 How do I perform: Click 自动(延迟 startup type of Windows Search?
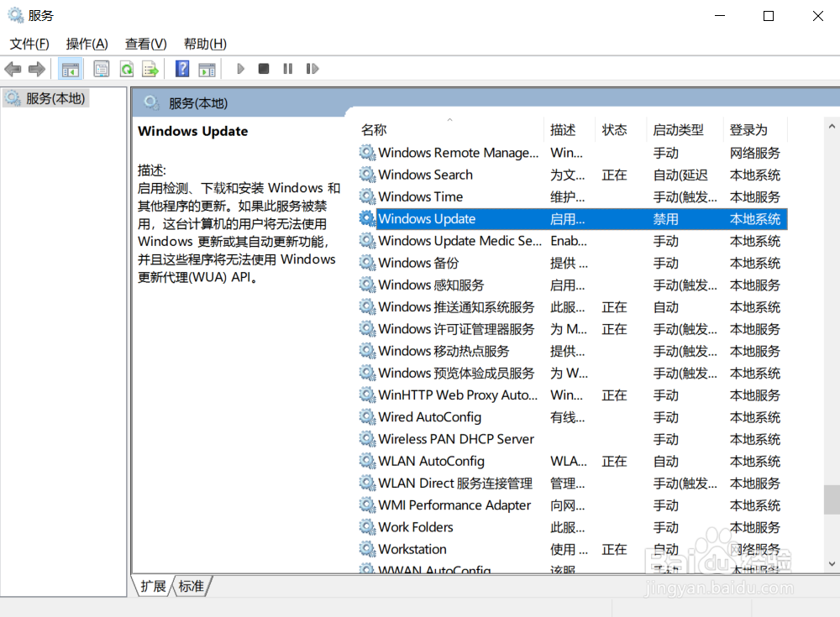680,175
